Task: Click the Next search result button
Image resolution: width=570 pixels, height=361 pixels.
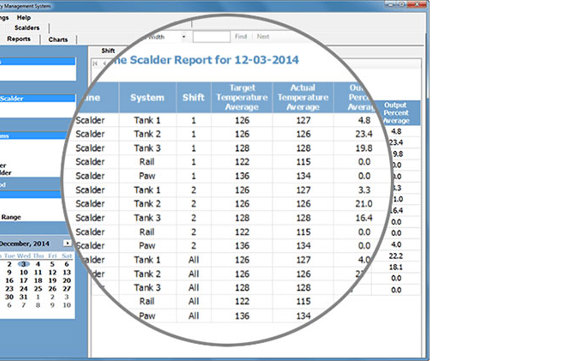Action: [263, 36]
